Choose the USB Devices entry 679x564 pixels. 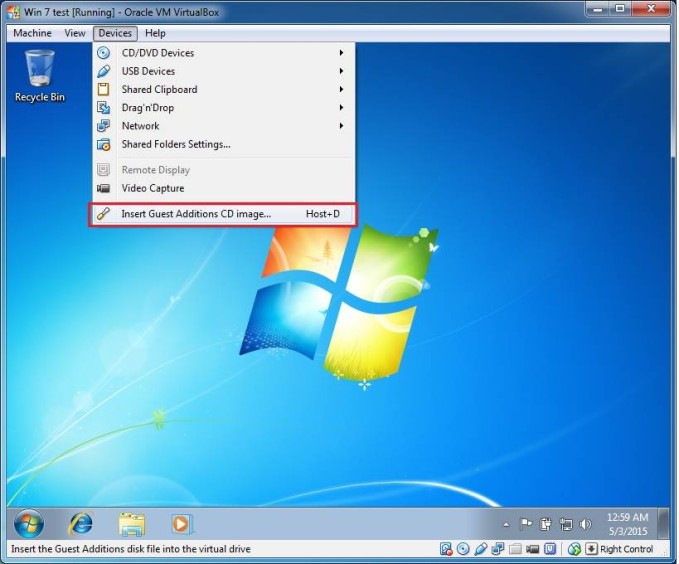(x=224, y=71)
